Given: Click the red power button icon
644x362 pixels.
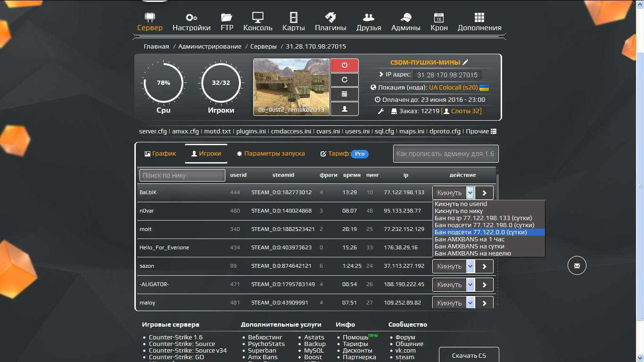Looking at the screenshot, I should coord(345,66).
